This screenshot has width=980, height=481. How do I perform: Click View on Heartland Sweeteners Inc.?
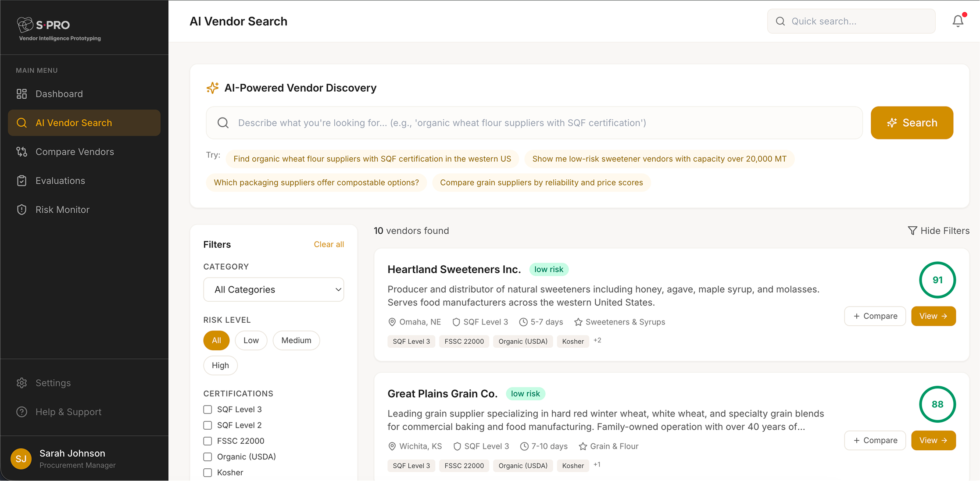(x=934, y=316)
